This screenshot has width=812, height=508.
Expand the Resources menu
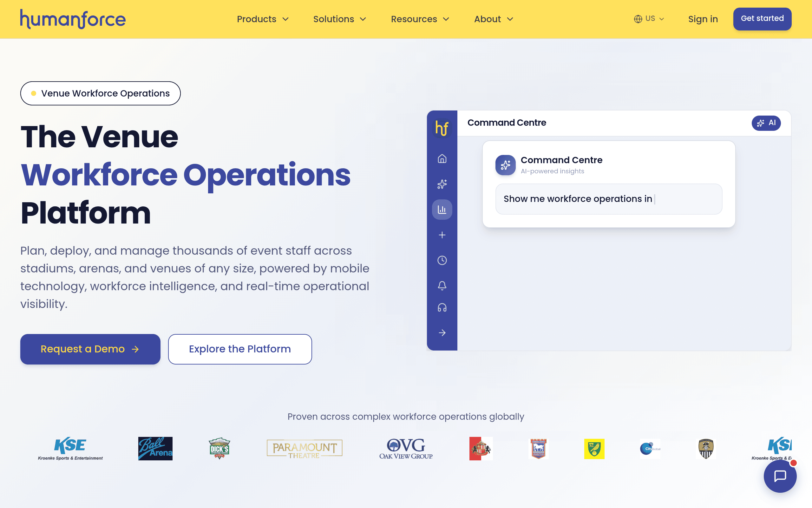(420, 19)
